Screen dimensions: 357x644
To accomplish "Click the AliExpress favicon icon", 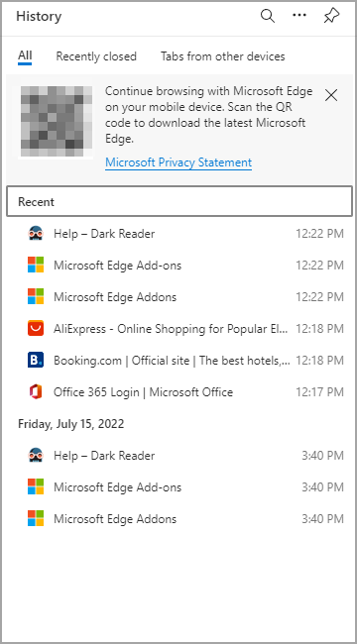I will point(36,329).
